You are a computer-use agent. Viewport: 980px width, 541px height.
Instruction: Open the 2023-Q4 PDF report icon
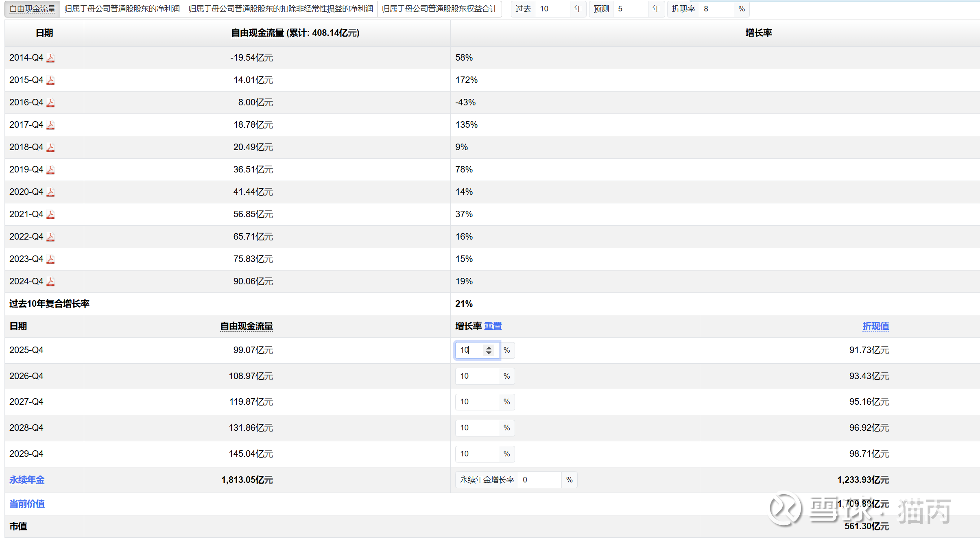tap(50, 259)
